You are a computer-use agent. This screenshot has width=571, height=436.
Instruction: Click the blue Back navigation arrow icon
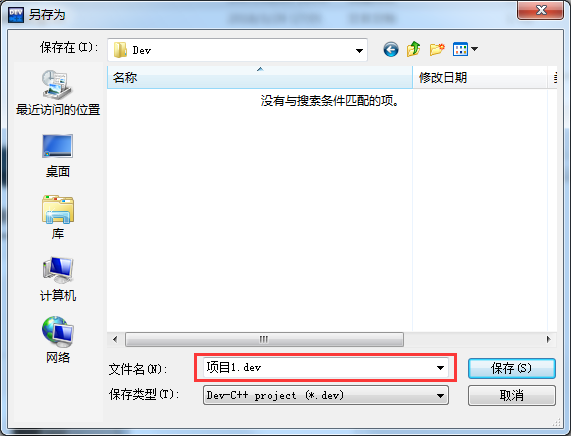[391, 50]
